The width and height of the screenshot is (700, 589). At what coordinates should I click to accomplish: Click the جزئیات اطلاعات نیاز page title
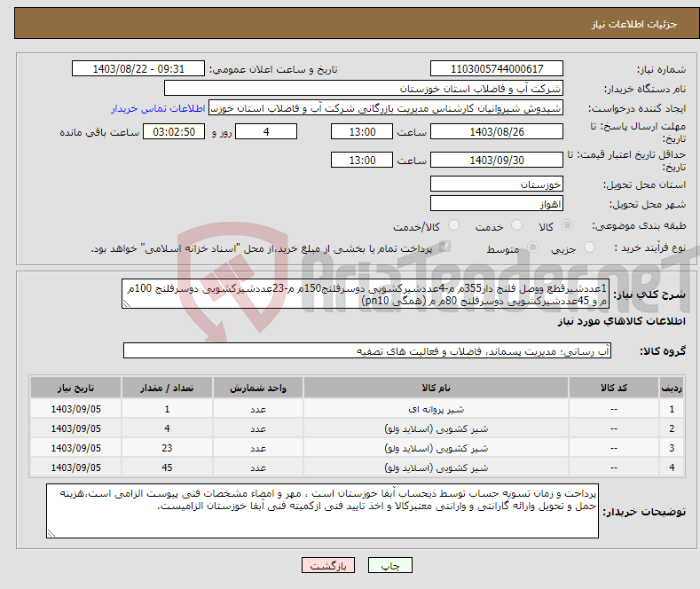pyautogui.click(x=634, y=24)
